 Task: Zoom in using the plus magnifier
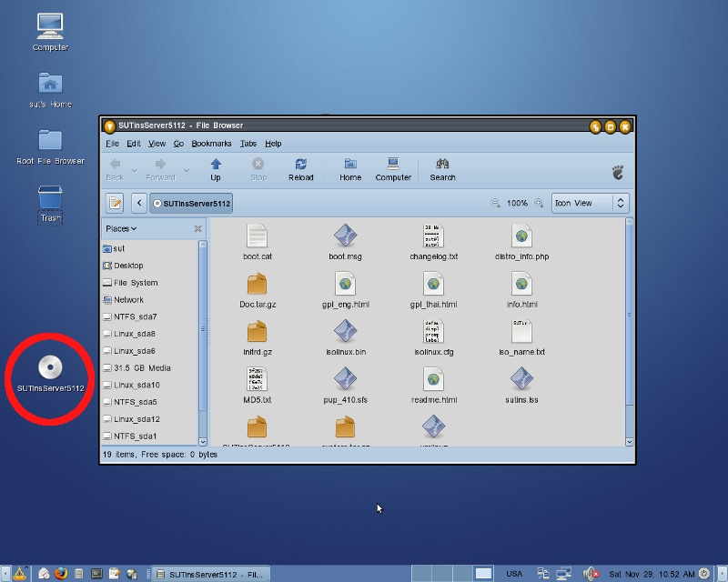coord(539,203)
